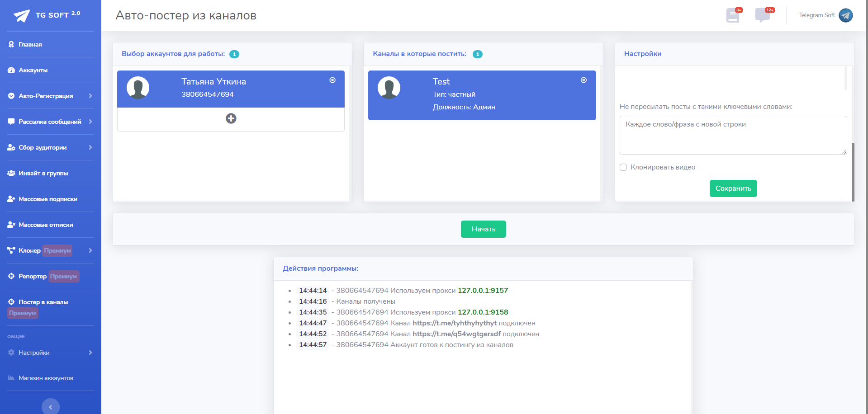Open the https://t.me/q54wgtgersdf log link
This screenshot has width=868, height=414.
(x=457, y=334)
